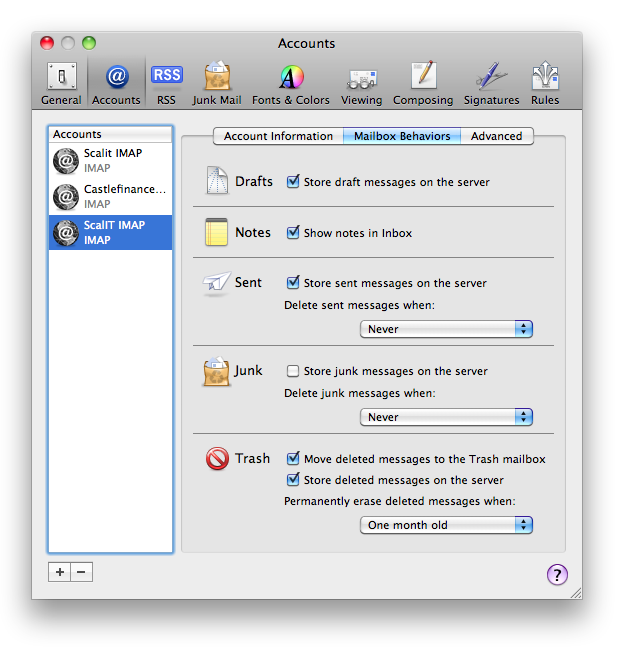Viewport: 625px width, 658px height.
Task: Open the RSS preferences pane
Action: (x=166, y=83)
